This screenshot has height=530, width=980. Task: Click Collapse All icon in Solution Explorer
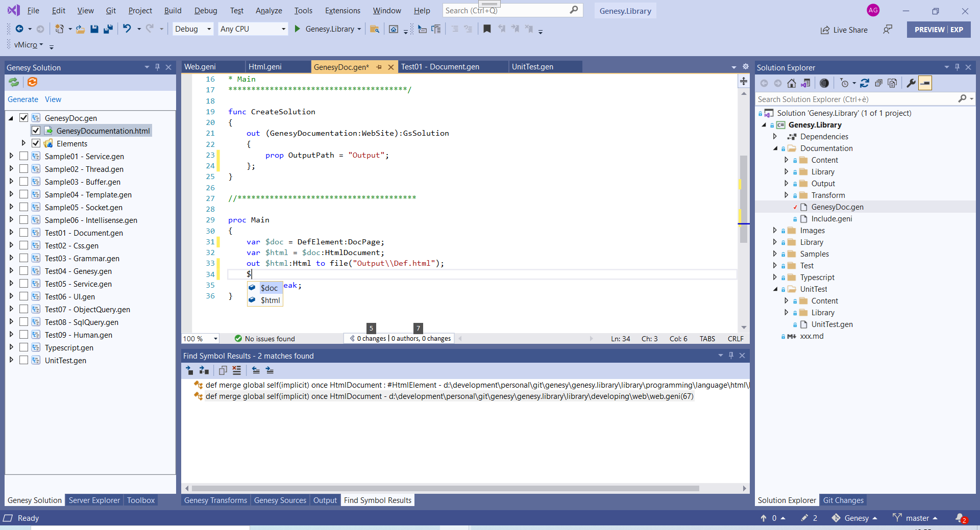tap(878, 83)
